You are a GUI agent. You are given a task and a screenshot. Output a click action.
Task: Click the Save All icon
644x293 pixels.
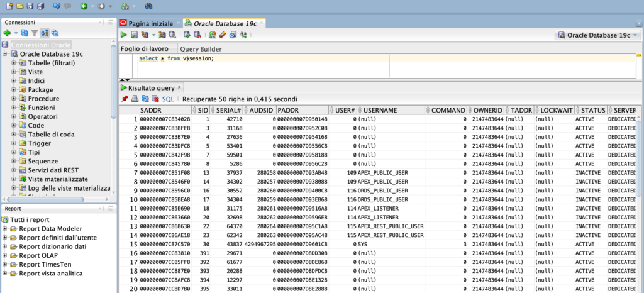pyautogui.click(x=40, y=6)
